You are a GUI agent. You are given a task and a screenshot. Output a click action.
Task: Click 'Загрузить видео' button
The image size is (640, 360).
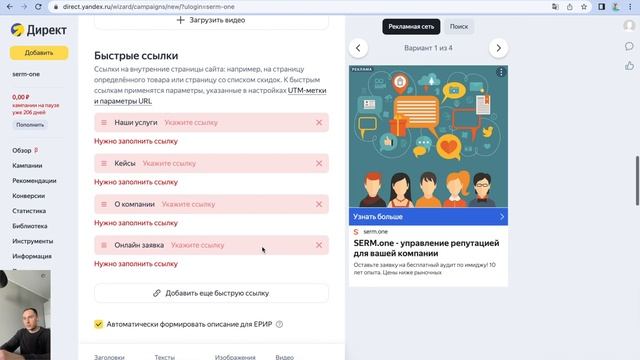211,20
